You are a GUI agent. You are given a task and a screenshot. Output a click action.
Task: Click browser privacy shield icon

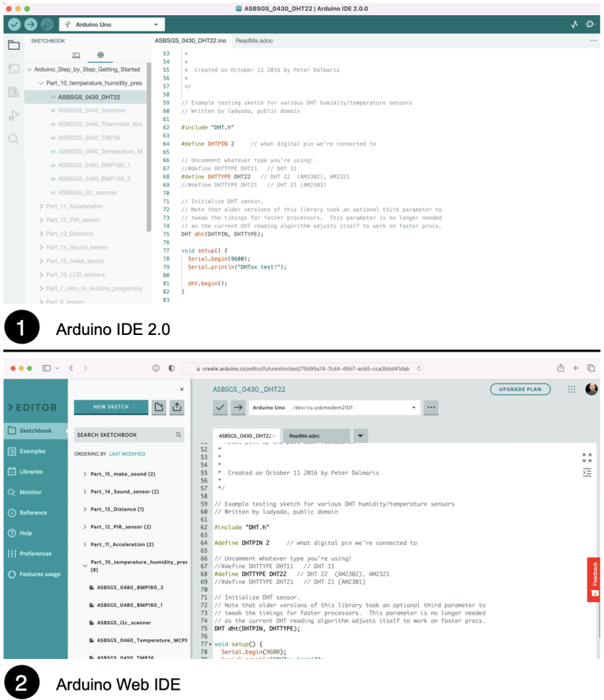[x=171, y=368]
